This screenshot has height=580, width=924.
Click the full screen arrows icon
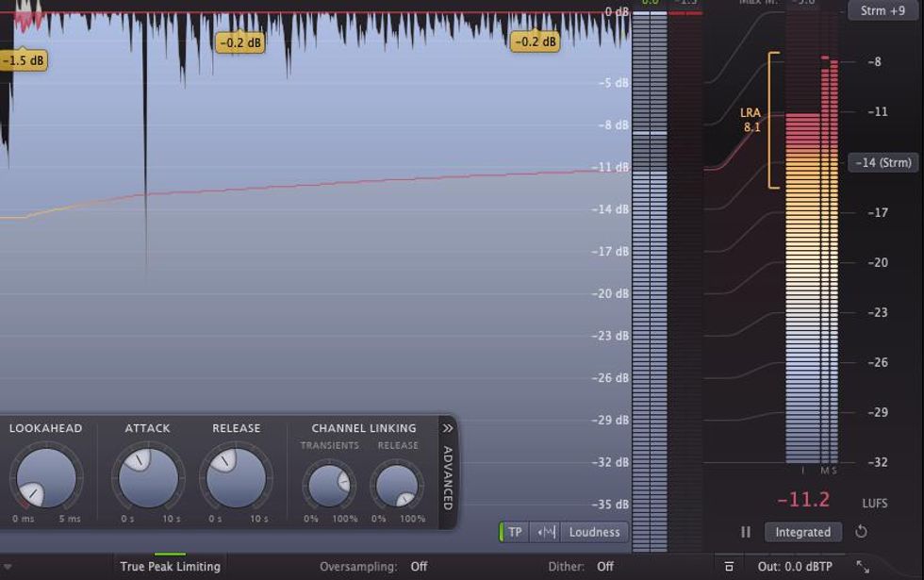[863, 567]
